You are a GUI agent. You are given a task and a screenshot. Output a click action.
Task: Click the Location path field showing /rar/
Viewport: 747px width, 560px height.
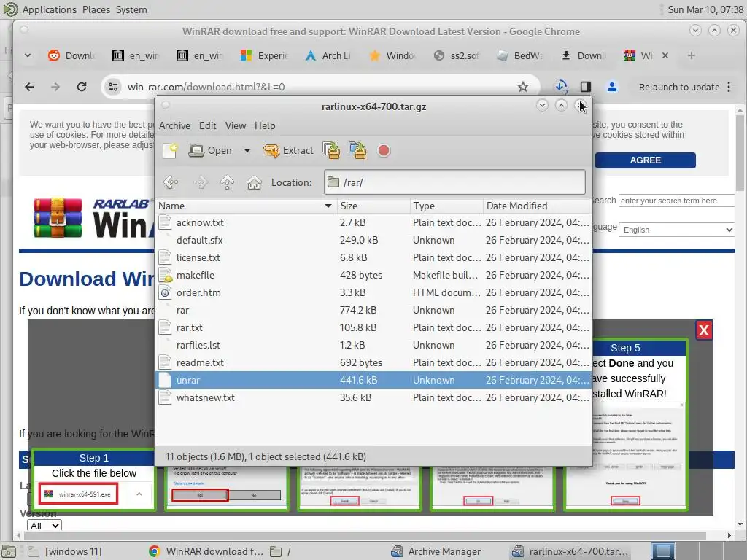point(454,182)
